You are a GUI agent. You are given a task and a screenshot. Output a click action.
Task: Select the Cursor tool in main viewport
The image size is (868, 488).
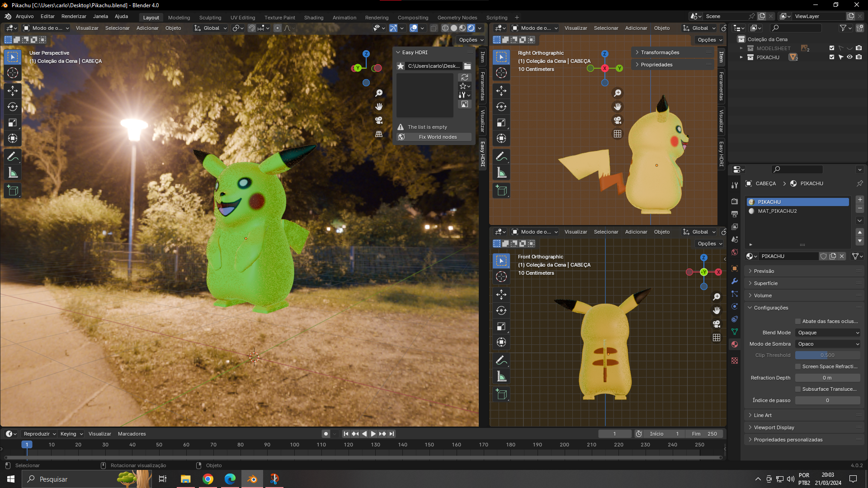pos(13,73)
